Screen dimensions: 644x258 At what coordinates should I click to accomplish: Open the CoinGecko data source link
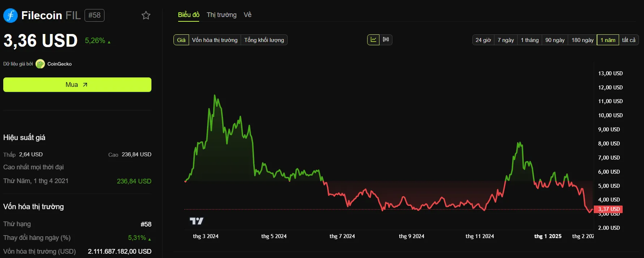[59, 64]
